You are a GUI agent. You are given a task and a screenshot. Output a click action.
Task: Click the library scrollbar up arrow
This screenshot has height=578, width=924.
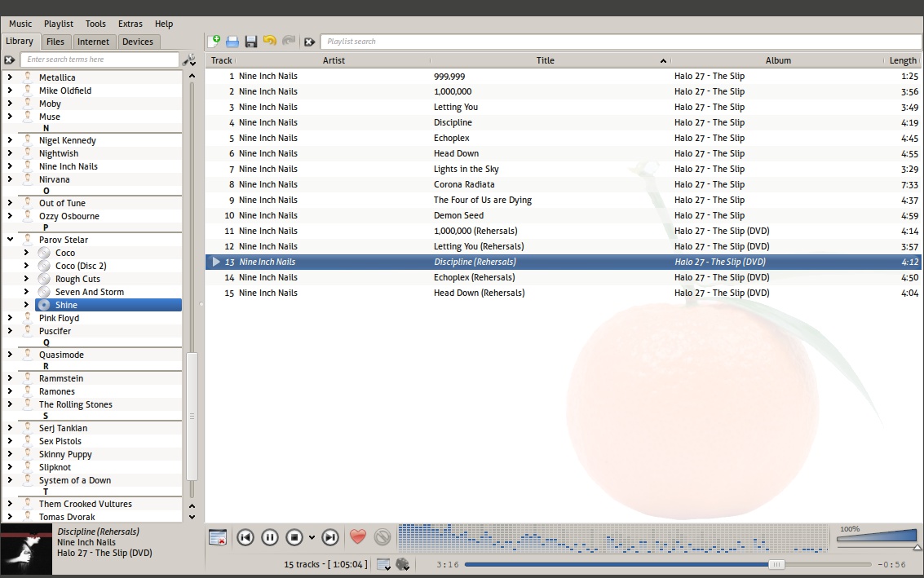[192, 76]
